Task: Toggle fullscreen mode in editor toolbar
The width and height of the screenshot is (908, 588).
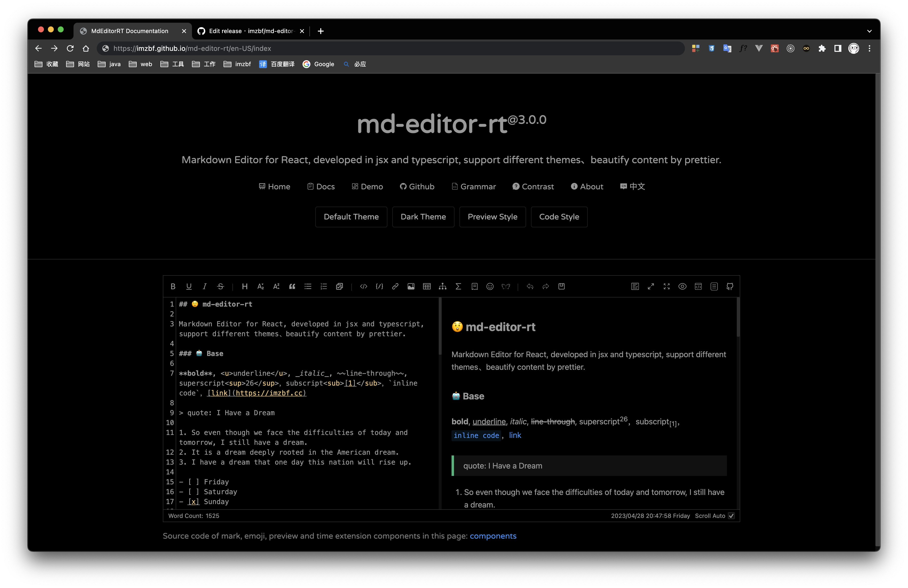Action: 666,287
